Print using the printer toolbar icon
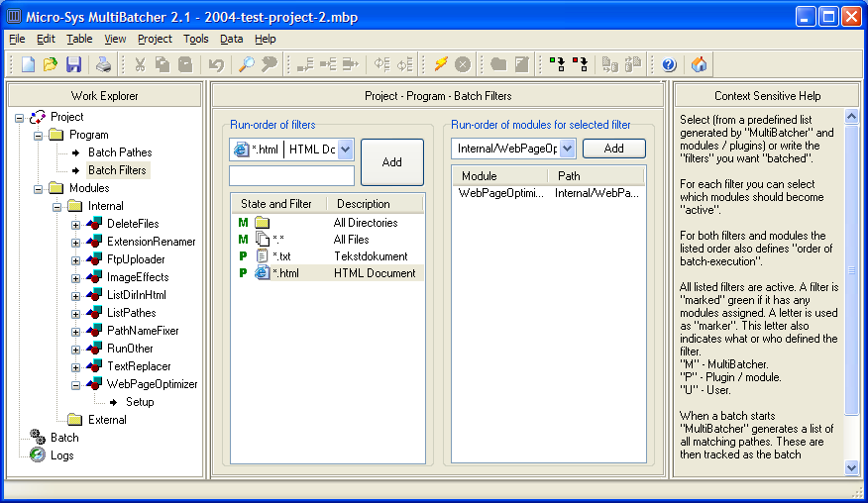Image resolution: width=868 pixels, height=503 pixels. (x=103, y=64)
